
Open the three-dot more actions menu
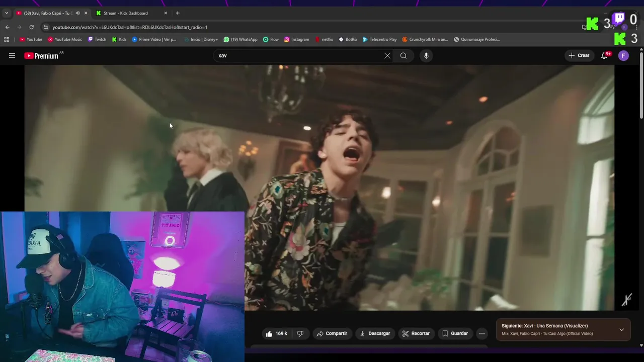[x=482, y=333]
